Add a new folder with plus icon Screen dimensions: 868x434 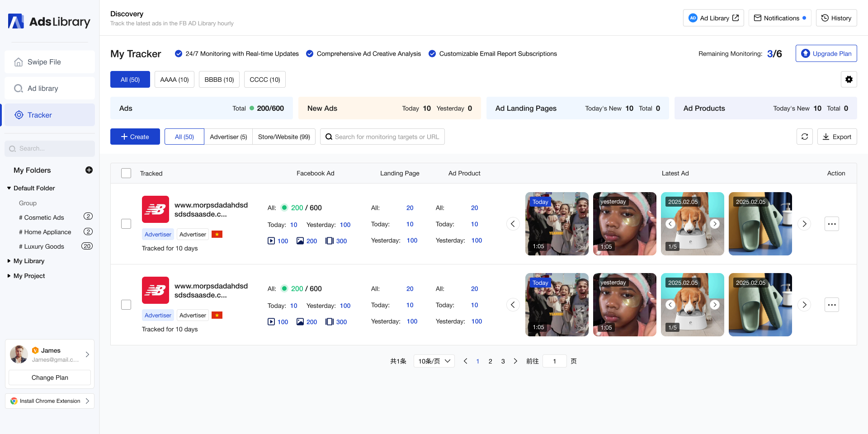[x=89, y=170]
